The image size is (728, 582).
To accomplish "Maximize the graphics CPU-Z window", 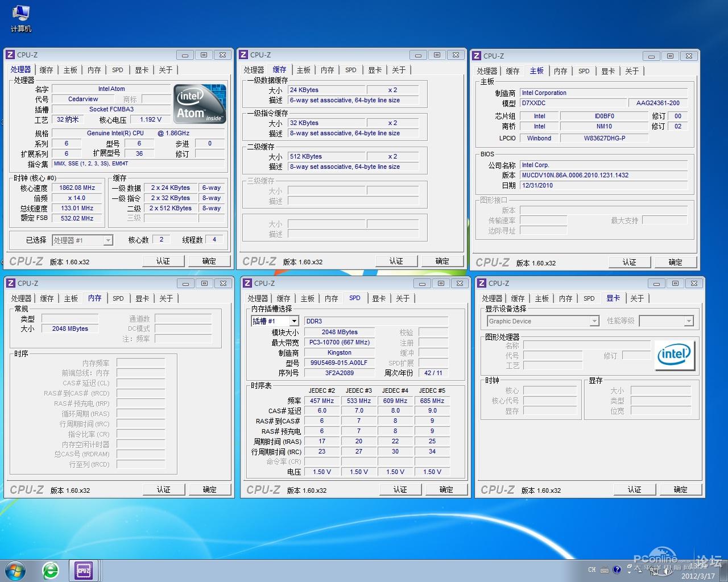I will 675,283.
